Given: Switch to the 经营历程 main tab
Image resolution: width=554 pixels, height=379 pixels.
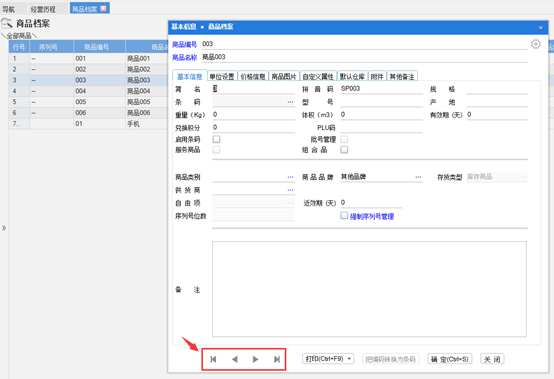Looking at the screenshot, I should click(43, 9).
